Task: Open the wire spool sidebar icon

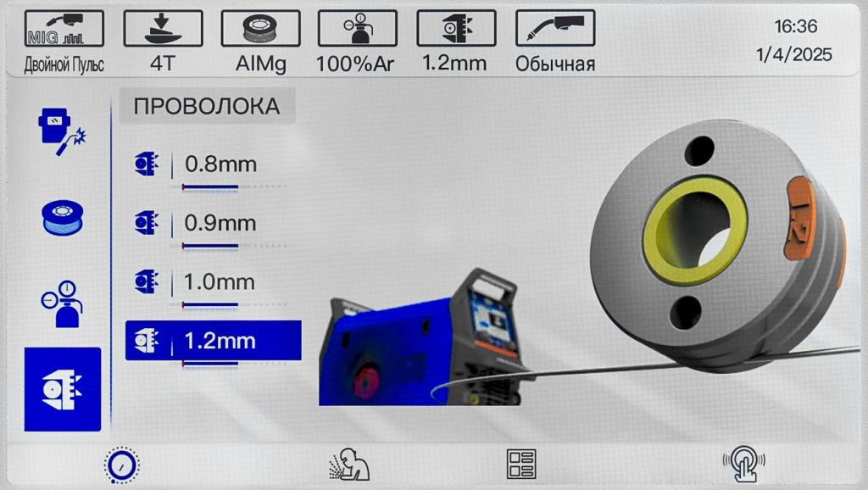Action: pos(63,218)
